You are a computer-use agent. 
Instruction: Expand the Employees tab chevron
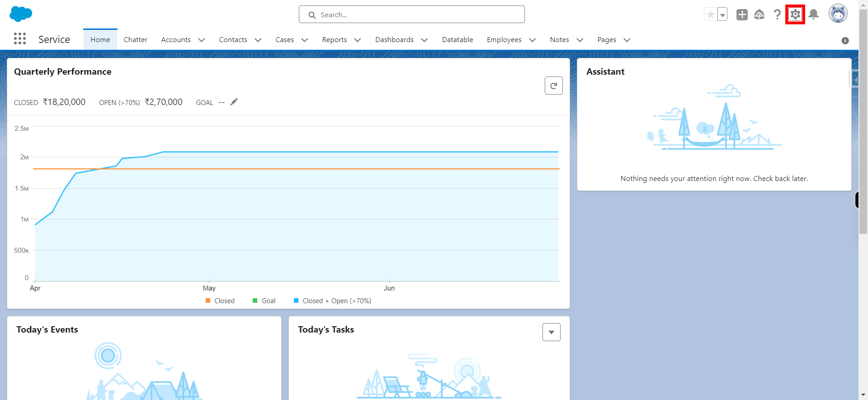[x=533, y=40]
